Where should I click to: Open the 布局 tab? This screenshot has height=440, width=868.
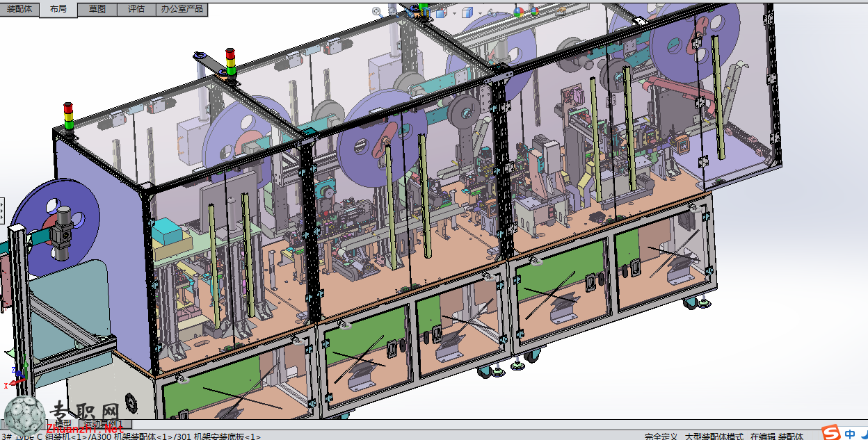pyautogui.click(x=58, y=9)
